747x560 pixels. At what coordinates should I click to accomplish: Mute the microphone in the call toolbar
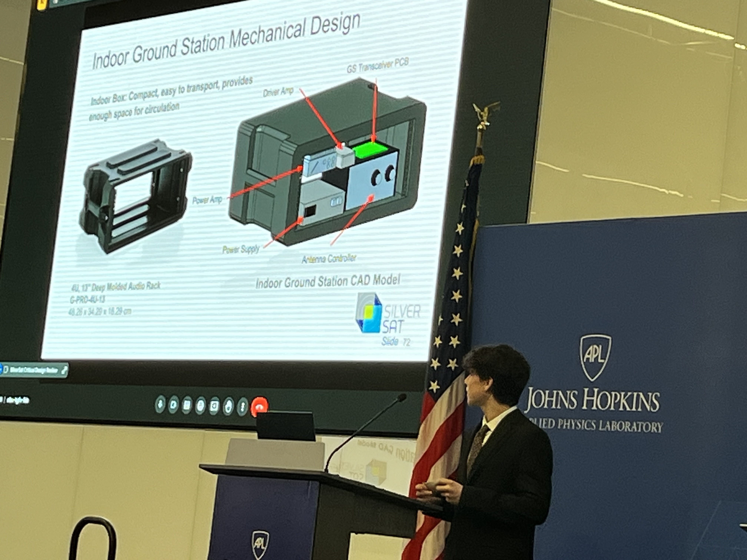(x=160, y=404)
